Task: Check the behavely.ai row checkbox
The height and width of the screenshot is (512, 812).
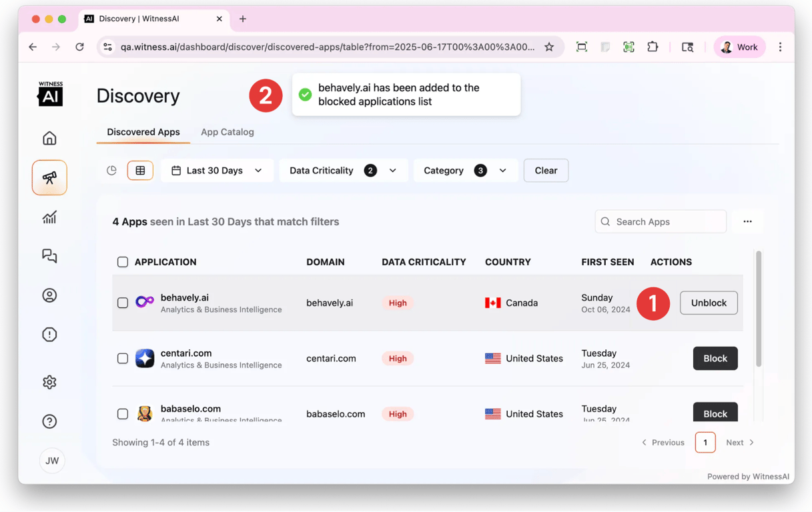Action: [123, 303]
